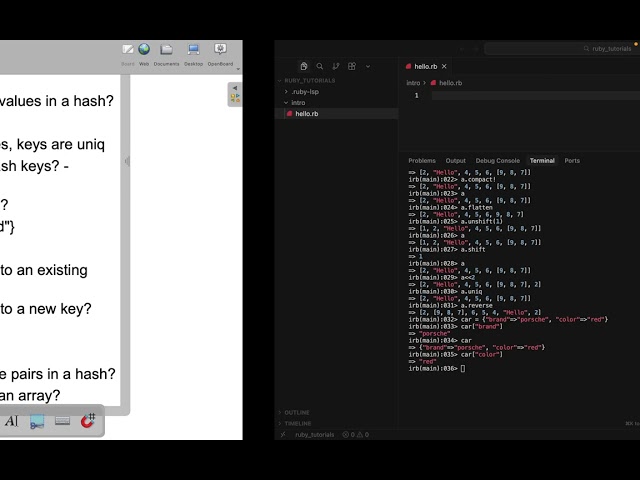Select the Terminal panel tab
This screenshot has height=480, width=640.
(x=542, y=160)
